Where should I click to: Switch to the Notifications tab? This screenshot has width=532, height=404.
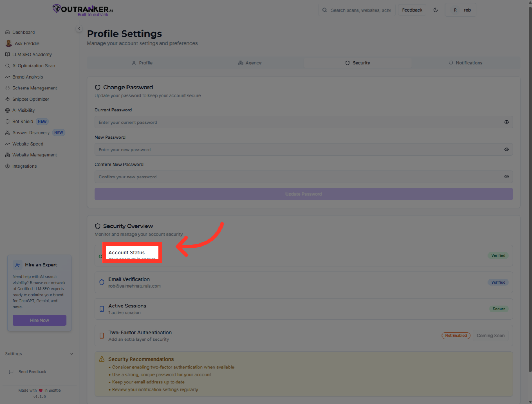click(x=466, y=62)
